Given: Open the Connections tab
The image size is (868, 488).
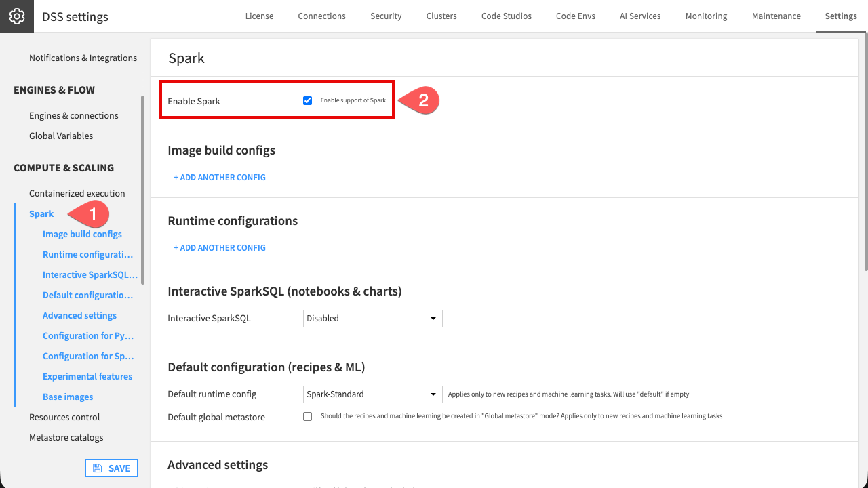Looking at the screenshot, I should (x=321, y=16).
